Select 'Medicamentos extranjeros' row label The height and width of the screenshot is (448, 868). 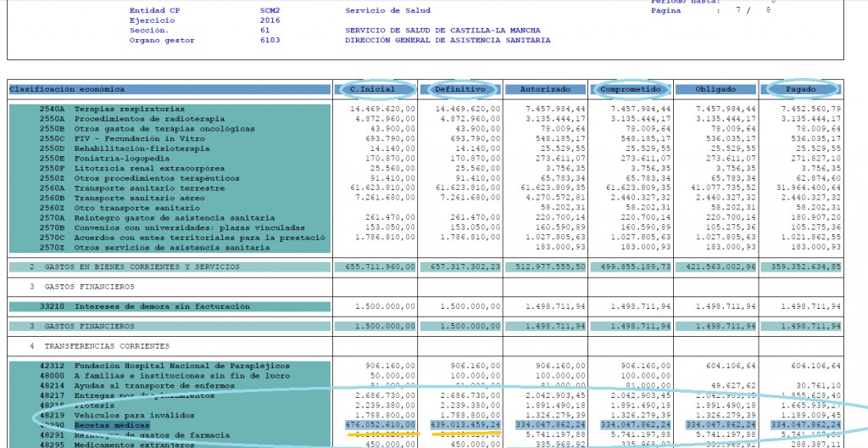(x=135, y=445)
